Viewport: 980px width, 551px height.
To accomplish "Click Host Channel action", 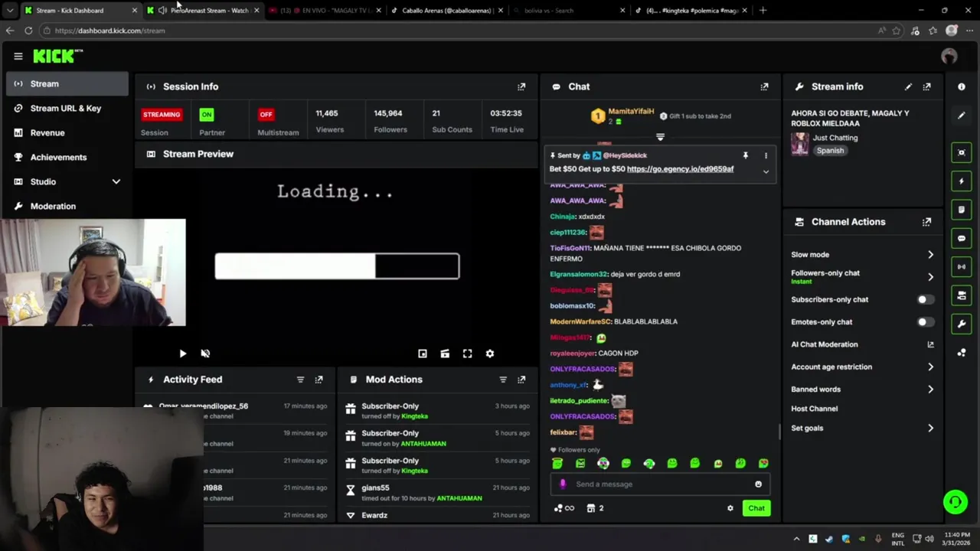I will click(x=815, y=409).
